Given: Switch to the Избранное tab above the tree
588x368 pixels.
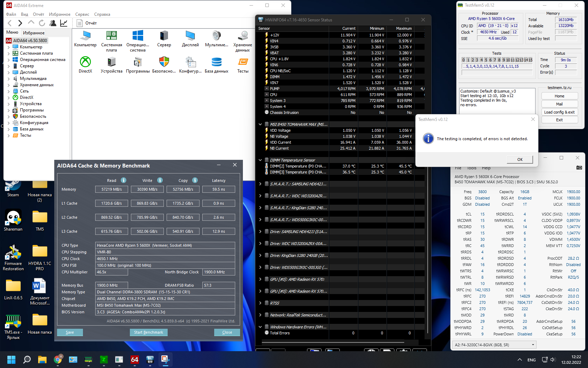Looking at the screenshot, I should coord(34,33).
